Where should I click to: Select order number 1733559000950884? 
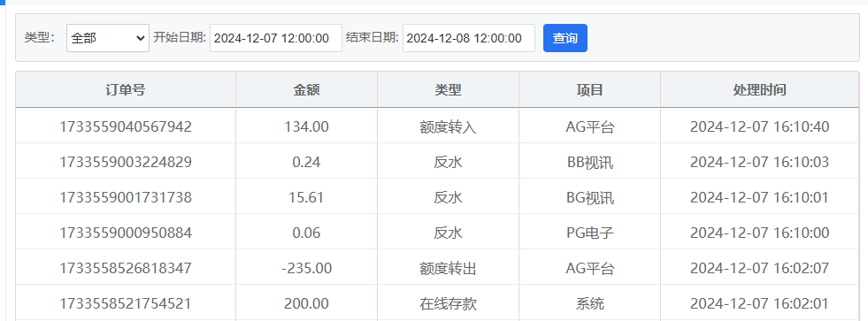point(126,233)
